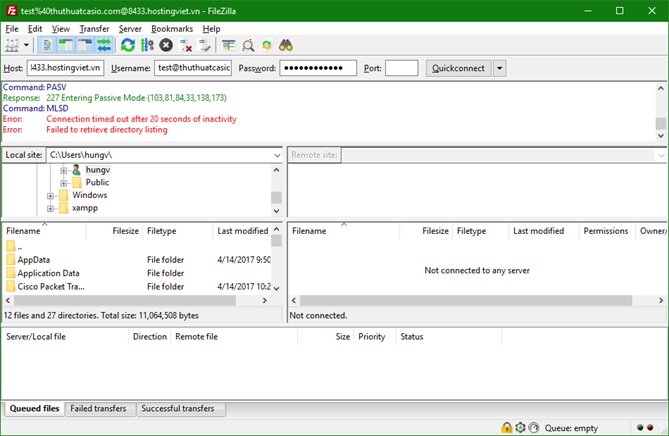The width and height of the screenshot is (669, 436).
Task: Click the Status column header in queue
Action: pos(449,337)
